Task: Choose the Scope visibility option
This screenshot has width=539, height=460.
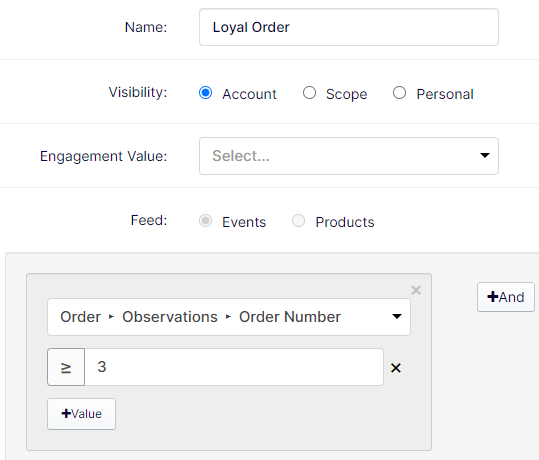Action: (x=309, y=93)
